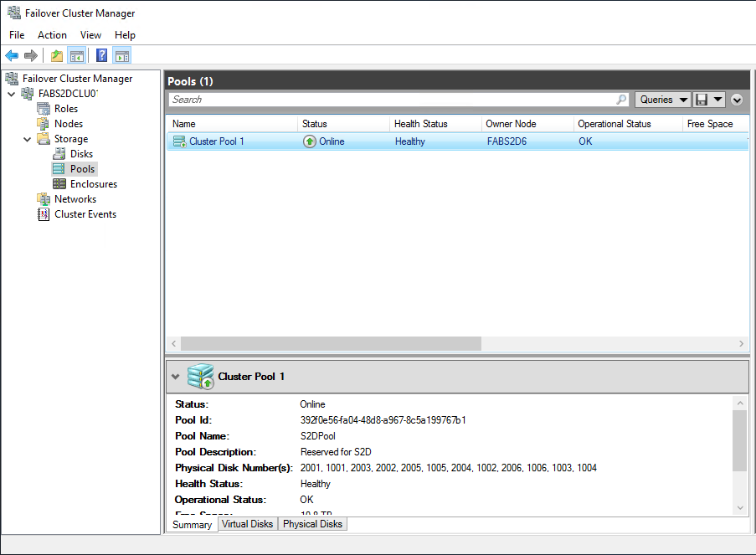Switch to the Physical Disks tab

[312, 524]
